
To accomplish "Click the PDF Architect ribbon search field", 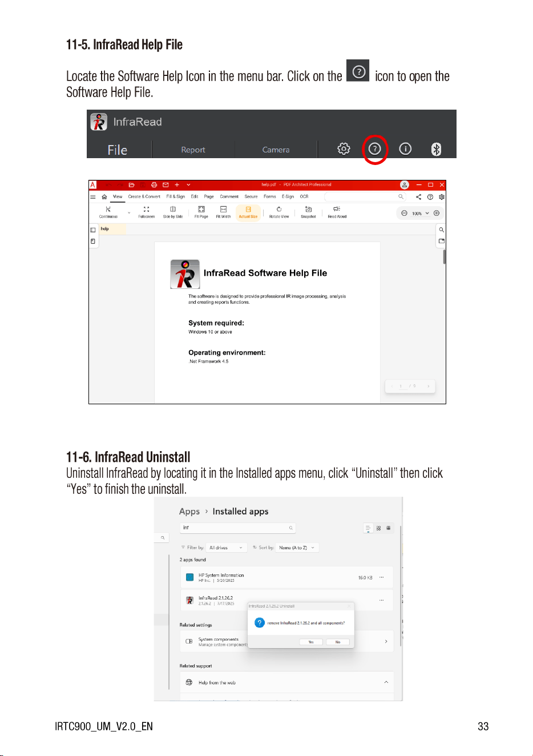I will pos(365,196).
